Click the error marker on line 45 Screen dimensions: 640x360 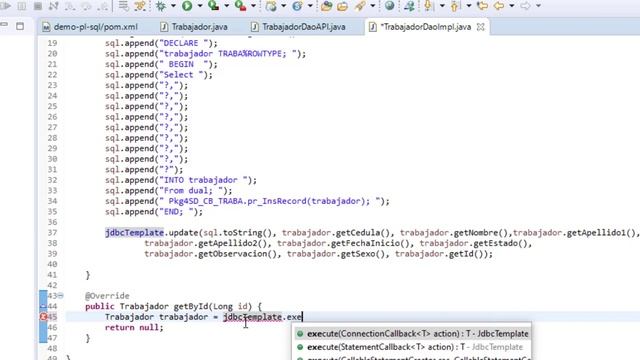43,317
